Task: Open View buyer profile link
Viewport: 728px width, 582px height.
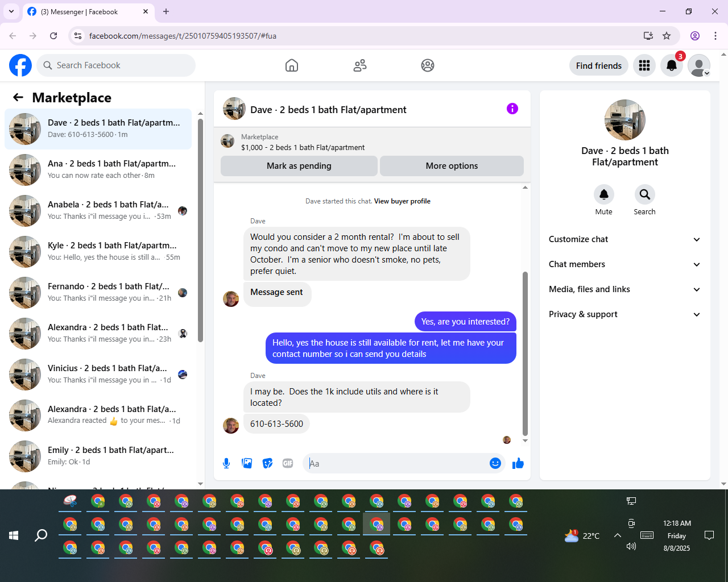Action: point(402,201)
